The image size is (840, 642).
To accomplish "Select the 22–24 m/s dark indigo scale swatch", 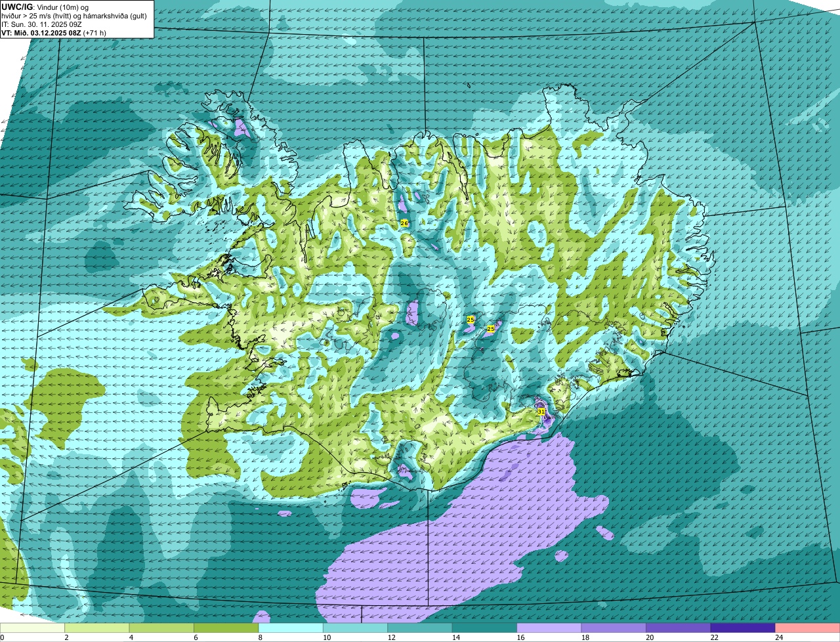I will (x=743, y=628).
